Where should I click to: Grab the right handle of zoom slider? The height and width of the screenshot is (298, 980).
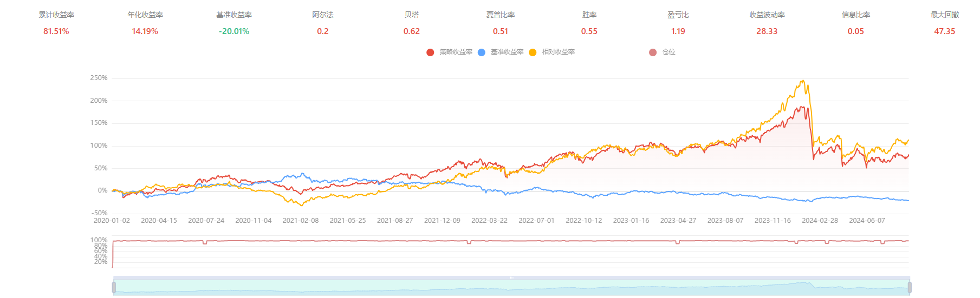click(x=910, y=287)
